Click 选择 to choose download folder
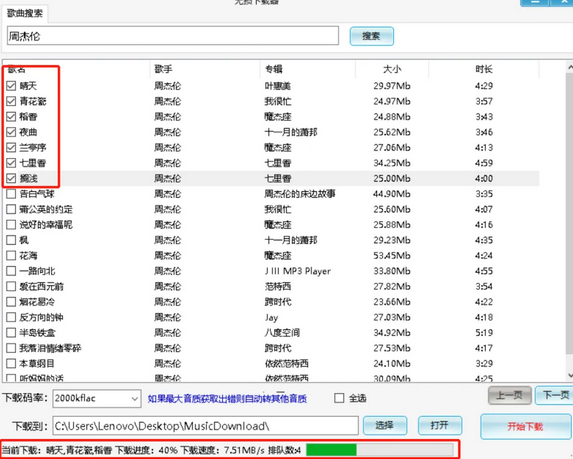Screen dimensions: 573x459 click(x=385, y=425)
